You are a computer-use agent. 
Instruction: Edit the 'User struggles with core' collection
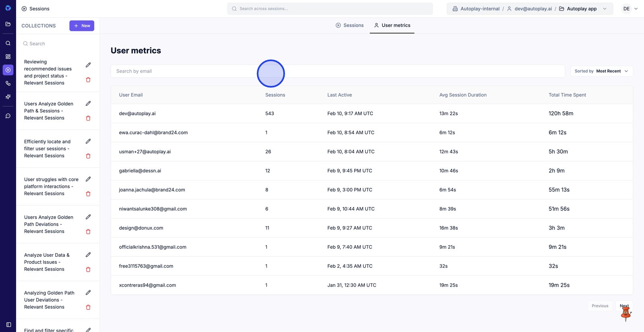pyautogui.click(x=88, y=179)
